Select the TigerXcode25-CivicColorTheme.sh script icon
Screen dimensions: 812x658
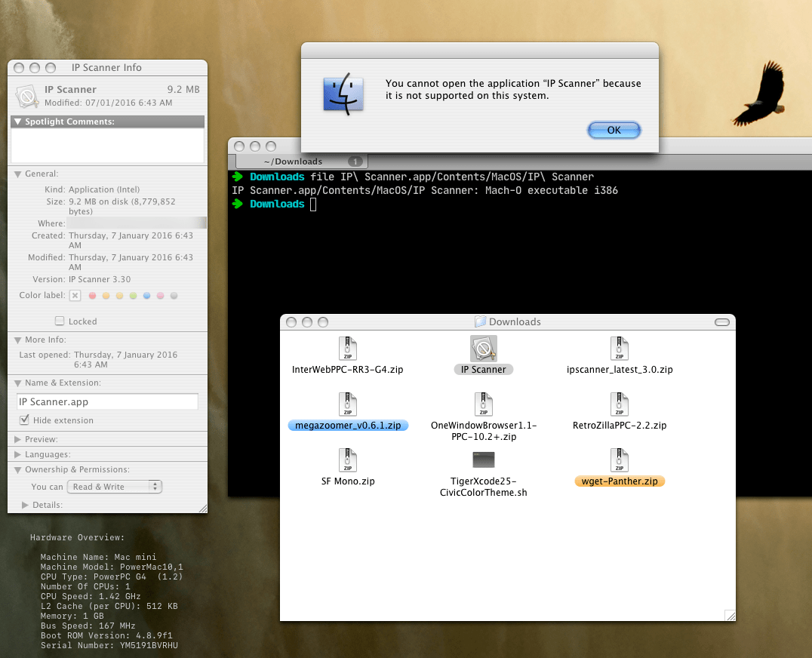pyautogui.click(x=484, y=460)
